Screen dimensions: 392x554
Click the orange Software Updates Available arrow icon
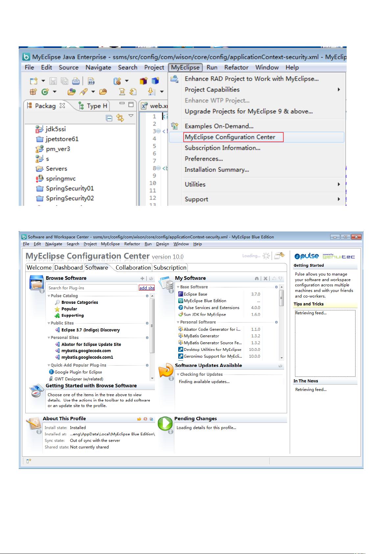[x=166, y=371]
